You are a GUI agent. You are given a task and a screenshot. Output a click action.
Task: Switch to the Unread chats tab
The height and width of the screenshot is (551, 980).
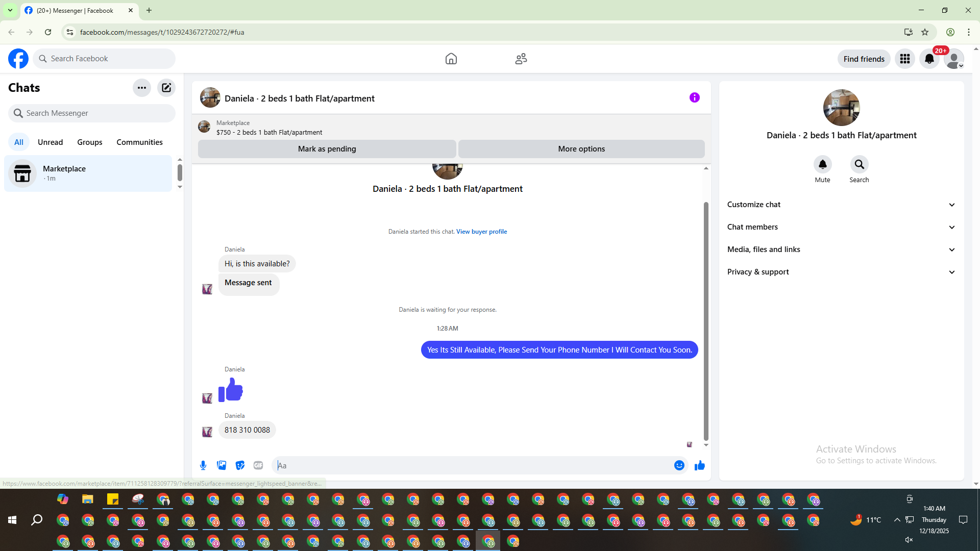(x=50, y=142)
